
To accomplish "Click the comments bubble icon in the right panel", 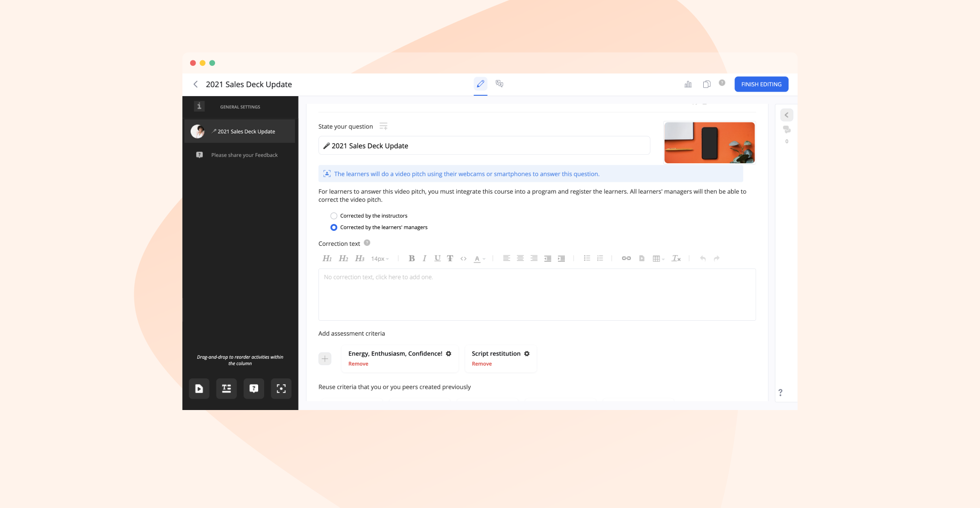I will click(787, 130).
